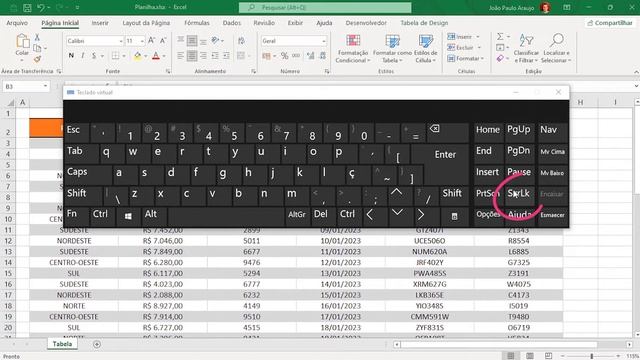
Task: Click the Save icon in title bar
Action: point(27,8)
